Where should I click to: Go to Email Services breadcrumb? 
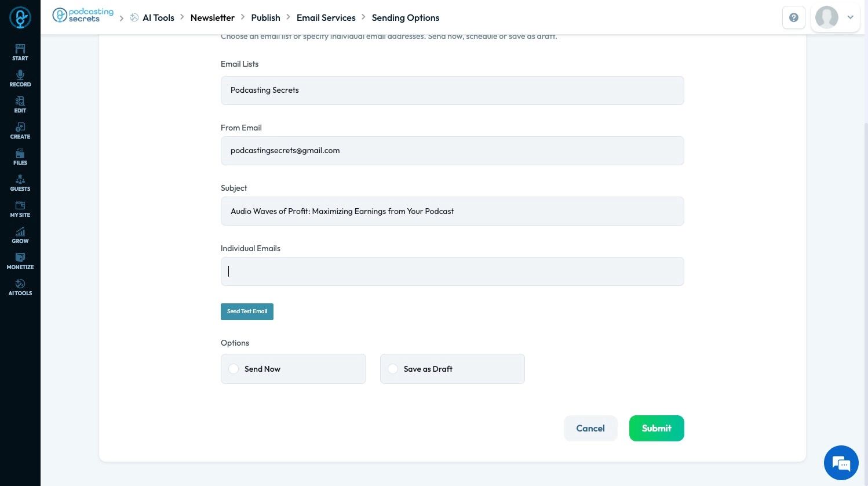point(326,17)
